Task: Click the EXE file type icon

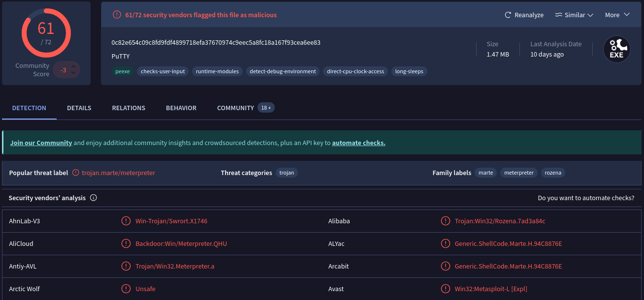Action: coord(616,49)
